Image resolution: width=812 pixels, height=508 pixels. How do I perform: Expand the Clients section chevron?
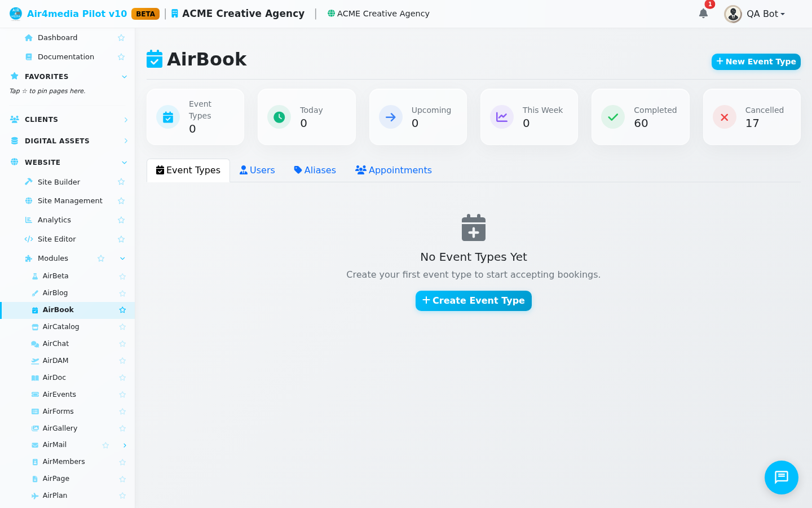pyautogui.click(x=126, y=120)
